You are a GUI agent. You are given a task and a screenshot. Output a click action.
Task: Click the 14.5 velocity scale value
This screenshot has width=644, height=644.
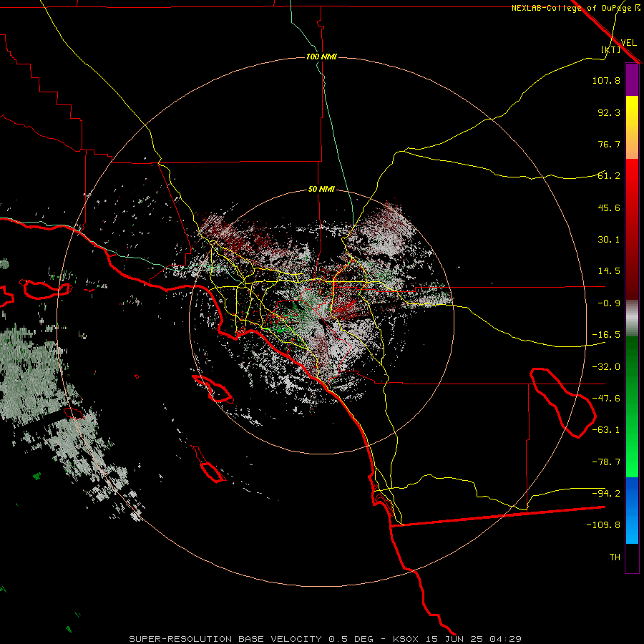tap(609, 271)
